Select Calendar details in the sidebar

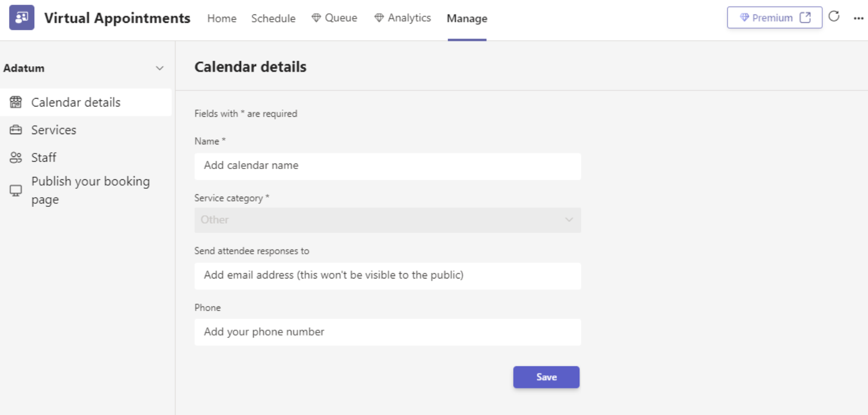pos(86,102)
